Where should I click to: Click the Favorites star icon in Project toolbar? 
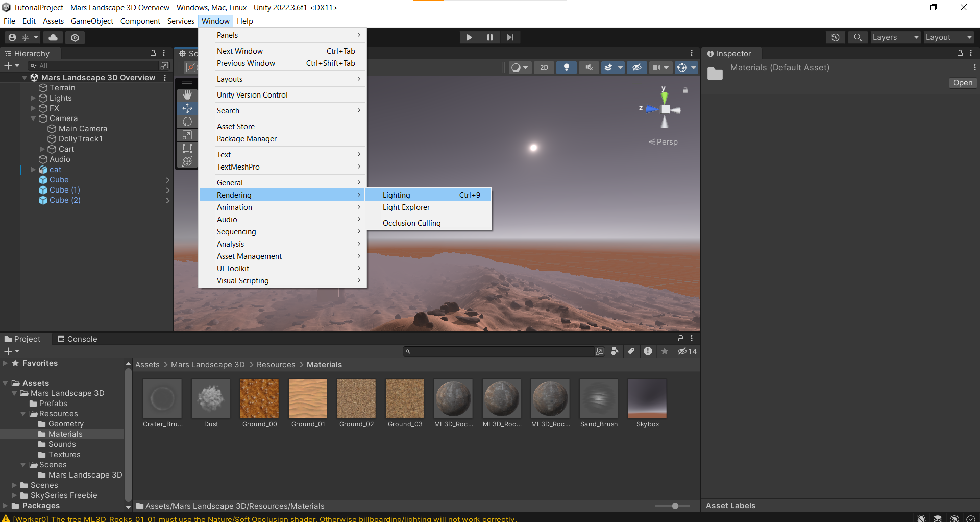[x=665, y=351]
